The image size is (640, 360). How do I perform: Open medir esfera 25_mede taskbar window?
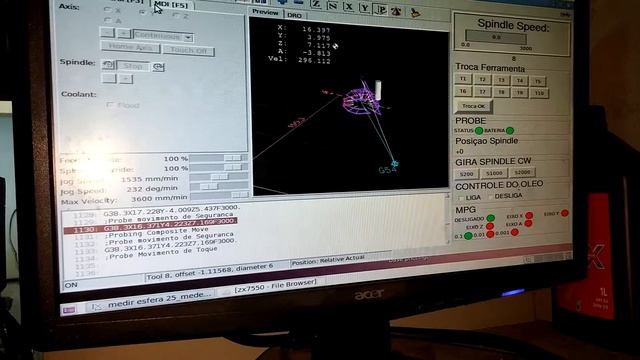point(151,301)
